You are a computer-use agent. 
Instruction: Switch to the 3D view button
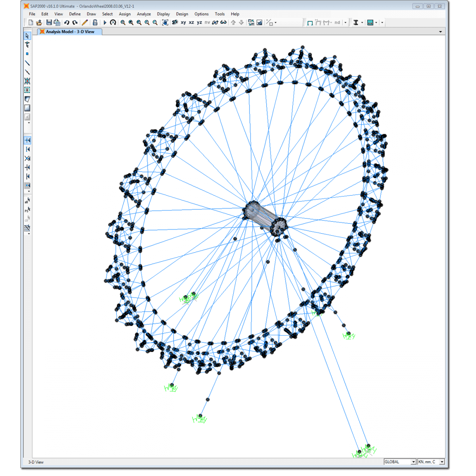pyautogui.click(x=175, y=23)
